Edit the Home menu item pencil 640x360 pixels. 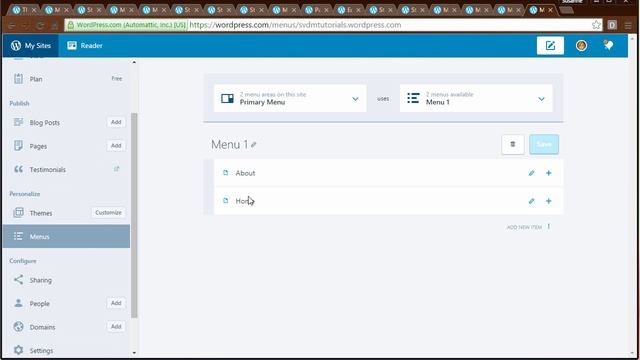(531, 201)
